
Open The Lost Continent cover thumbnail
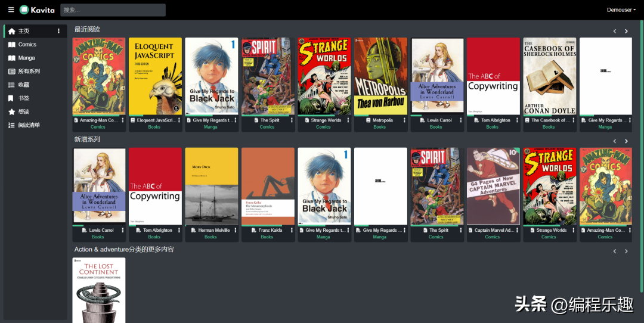99,290
